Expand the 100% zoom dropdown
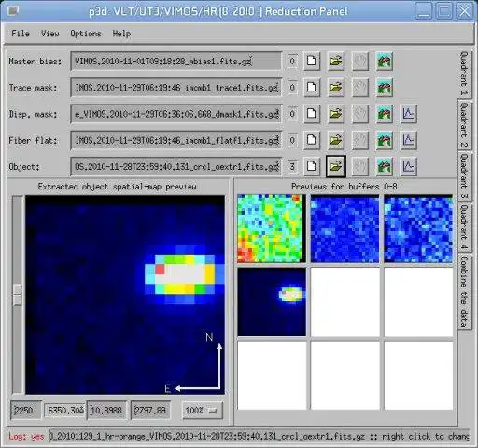478x448 pixels. (203, 411)
